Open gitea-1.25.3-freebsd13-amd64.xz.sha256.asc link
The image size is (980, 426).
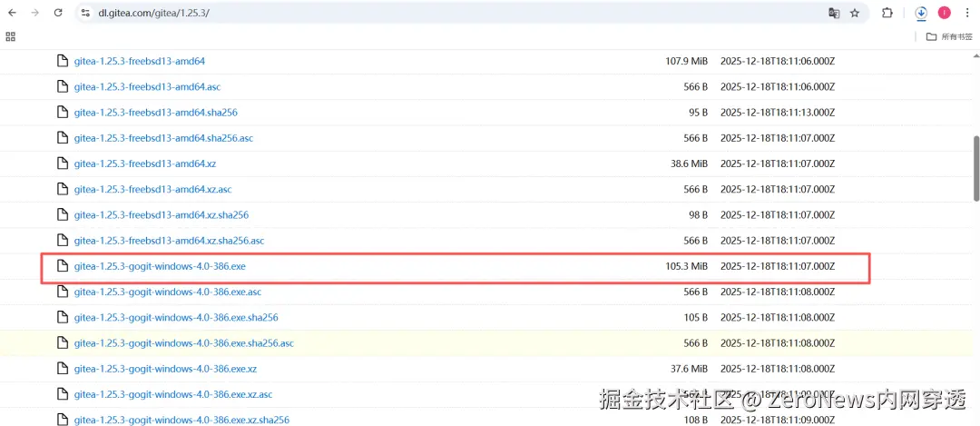(170, 241)
